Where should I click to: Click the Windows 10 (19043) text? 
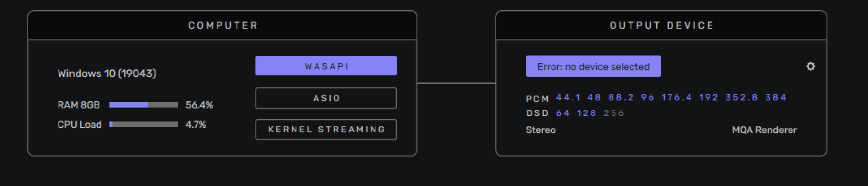click(107, 74)
